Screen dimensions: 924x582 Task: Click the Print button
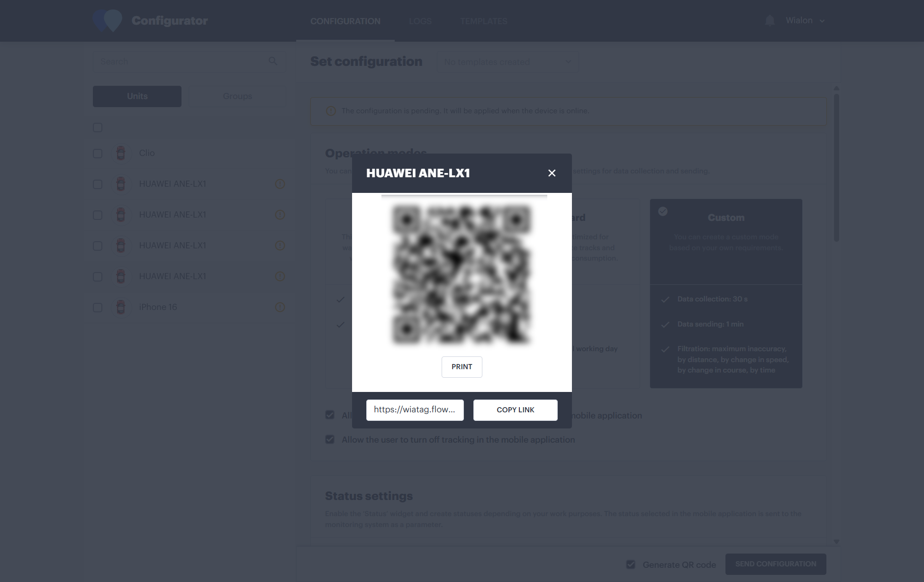point(462,367)
